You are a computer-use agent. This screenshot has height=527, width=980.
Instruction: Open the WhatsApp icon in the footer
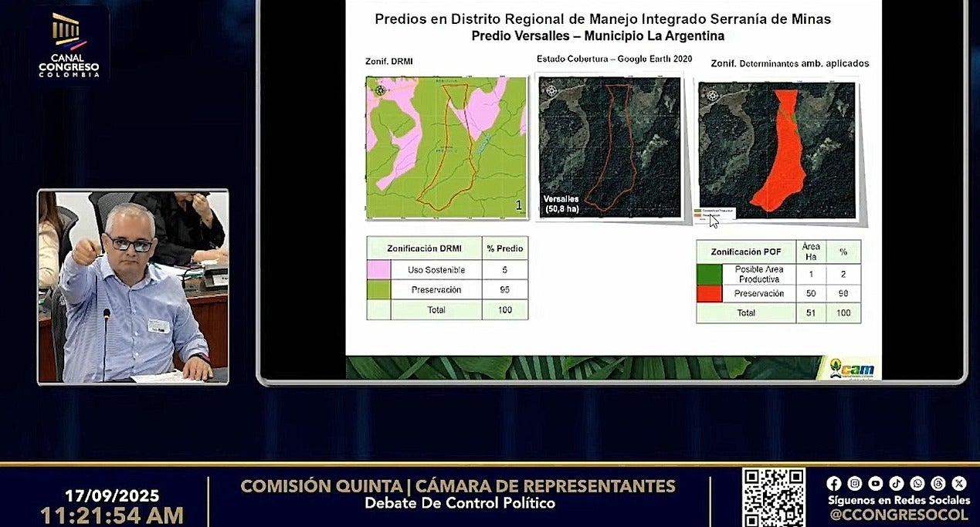pos(917,483)
